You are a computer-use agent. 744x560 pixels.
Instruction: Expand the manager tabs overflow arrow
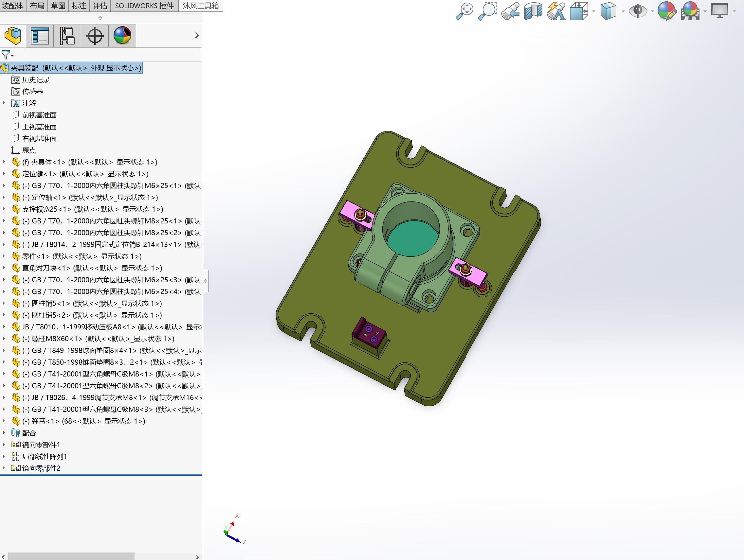click(197, 35)
